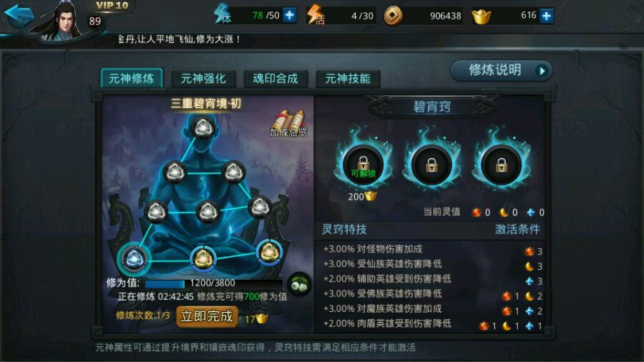644x362 pixels.
Task: Click the 立即完成 button
Action: click(x=207, y=316)
